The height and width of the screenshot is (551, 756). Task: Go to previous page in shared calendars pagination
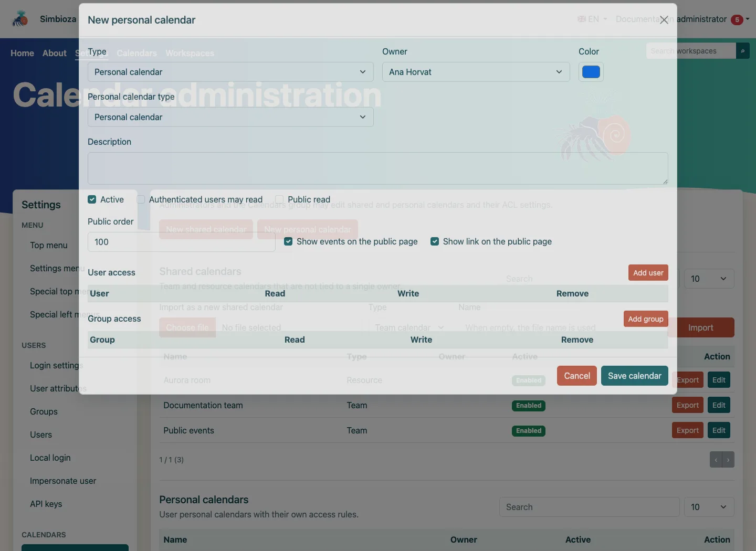coord(716,460)
